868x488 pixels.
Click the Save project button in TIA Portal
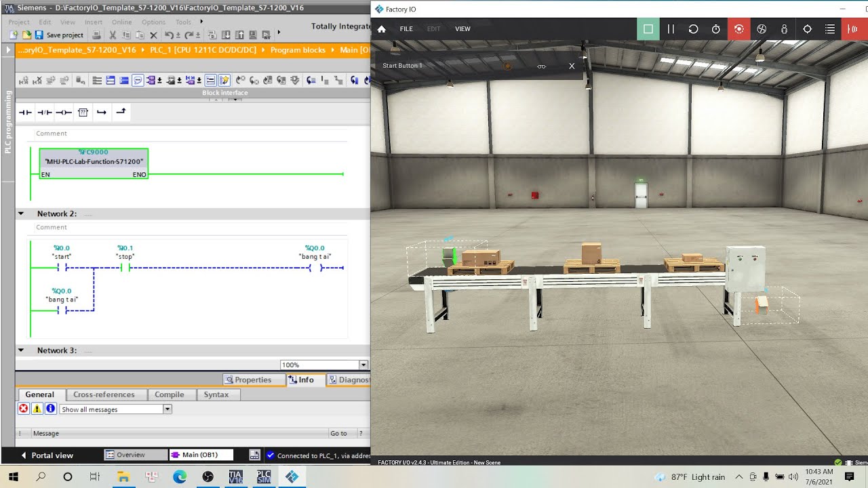pyautogui.click(x=59, y=35)
